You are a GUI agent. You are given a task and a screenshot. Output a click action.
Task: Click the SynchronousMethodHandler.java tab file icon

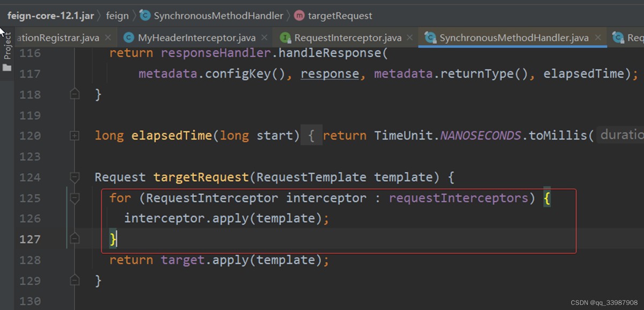click(430, 38)
